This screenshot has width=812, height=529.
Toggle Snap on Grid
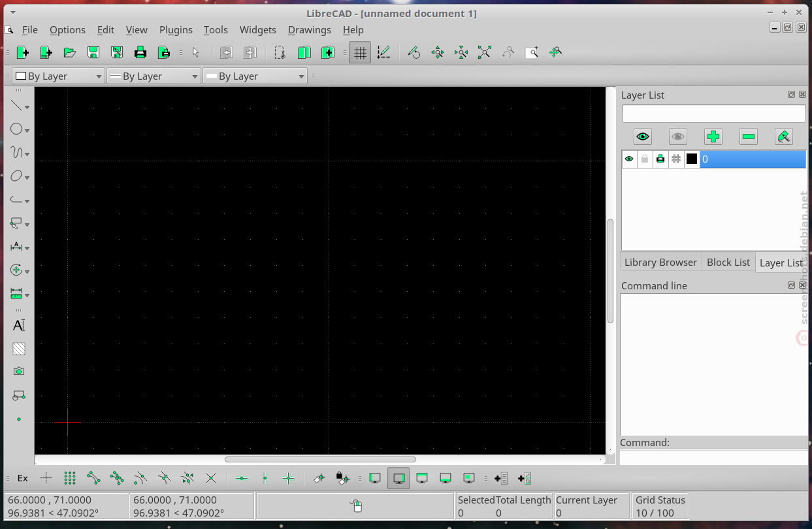click(70, 478)
